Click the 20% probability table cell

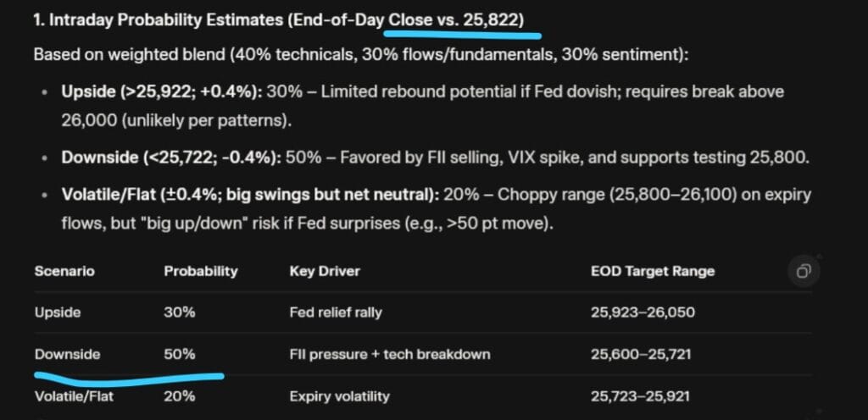coord(180,395)
